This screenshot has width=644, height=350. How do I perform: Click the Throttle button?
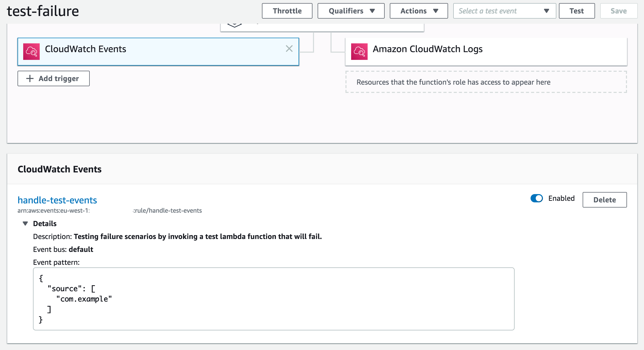(287, 11)
